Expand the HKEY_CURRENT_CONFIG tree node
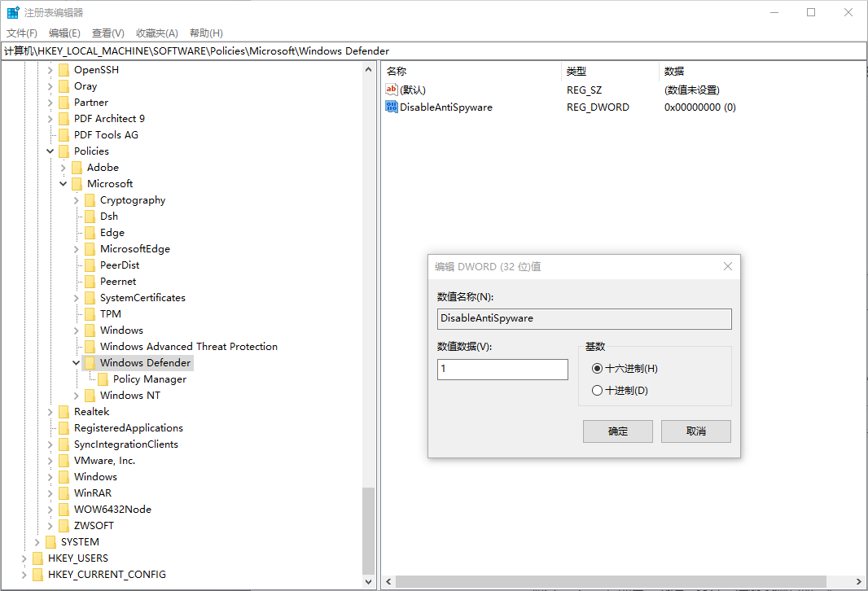This screenshot has width=868, height=591. (24, 575)
